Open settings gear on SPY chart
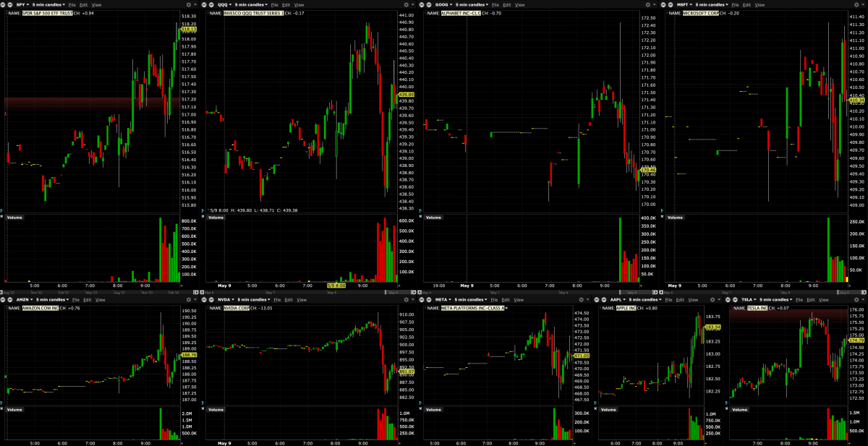This screenshot has height=446, width=868. pyautogui.click(x=189, y=4)
